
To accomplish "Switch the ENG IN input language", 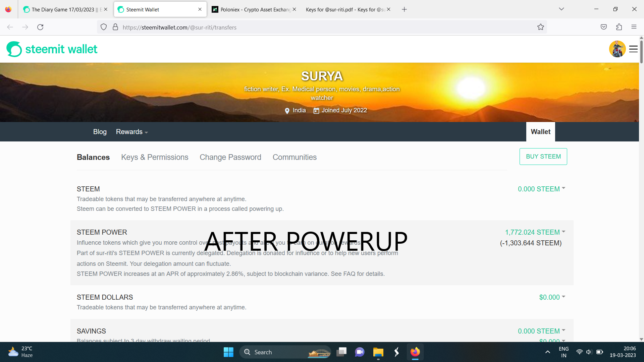I will pyautogui.click(x=563, y=352).
